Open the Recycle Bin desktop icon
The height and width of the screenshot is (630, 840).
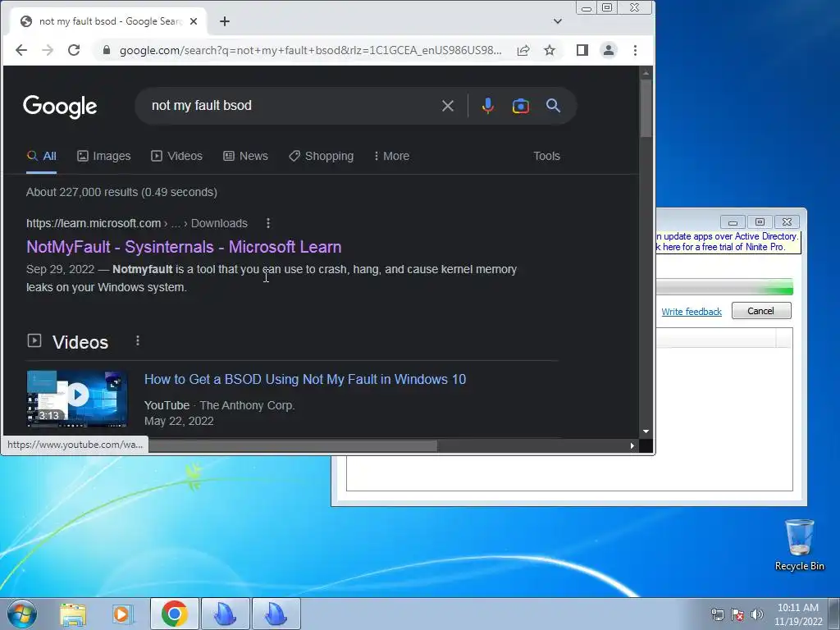799,546
